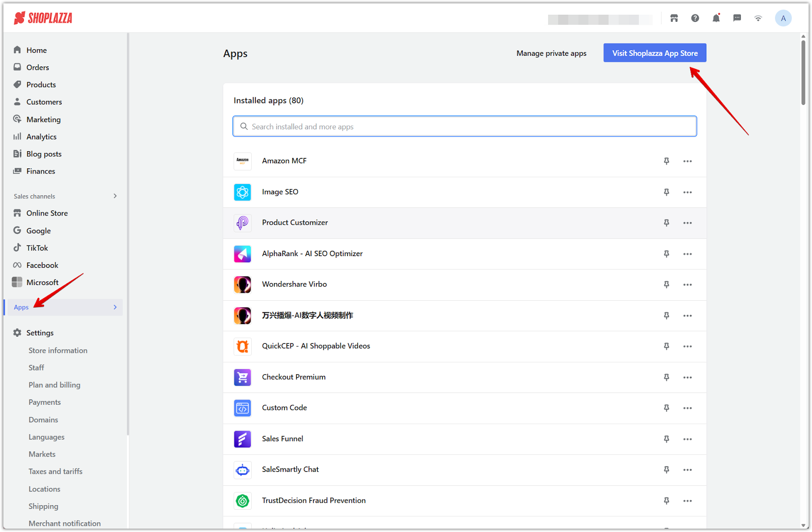Open Domains settings
Viewport: 812px width, 532px height.
coord(43,420)
